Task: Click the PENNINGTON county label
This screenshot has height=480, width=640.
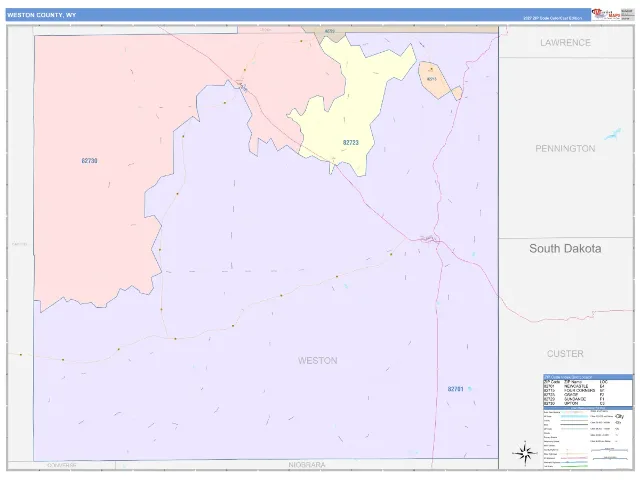Action: point(565,149)
